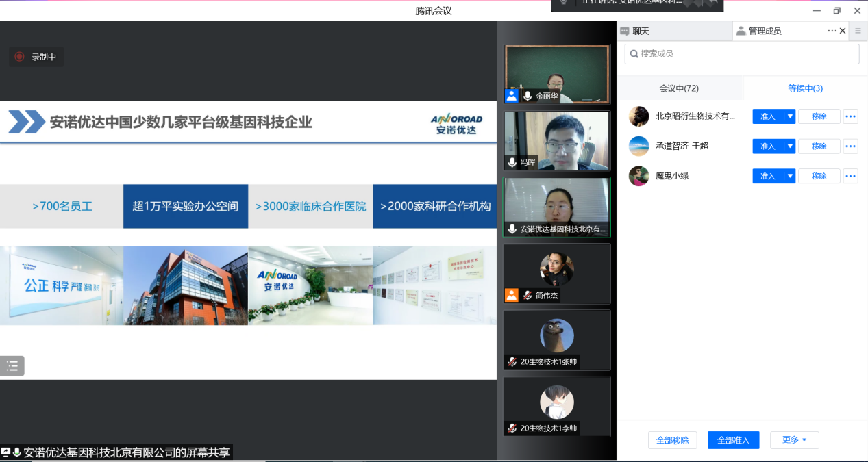Open the 更多 dropdown at panel bottom
The height and width of the screenshot is (462, 868).
(794, 440)
